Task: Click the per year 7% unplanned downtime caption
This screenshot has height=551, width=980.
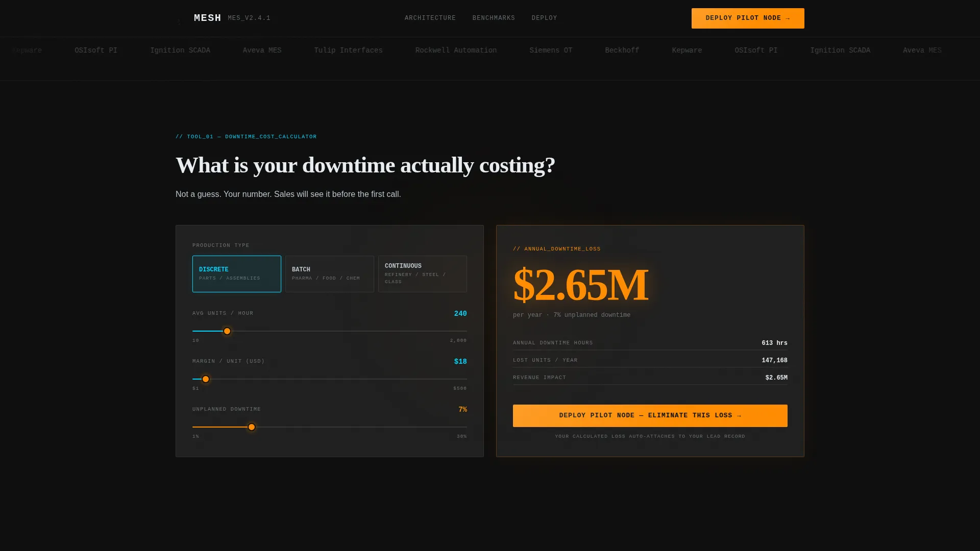Action: (x=572, y=315)
